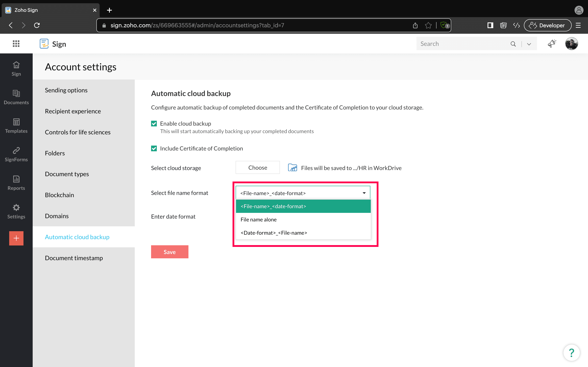This screenshot has width=588, height=367.
Task: Open Document timestamp settings tab
Action: point(74,258)
